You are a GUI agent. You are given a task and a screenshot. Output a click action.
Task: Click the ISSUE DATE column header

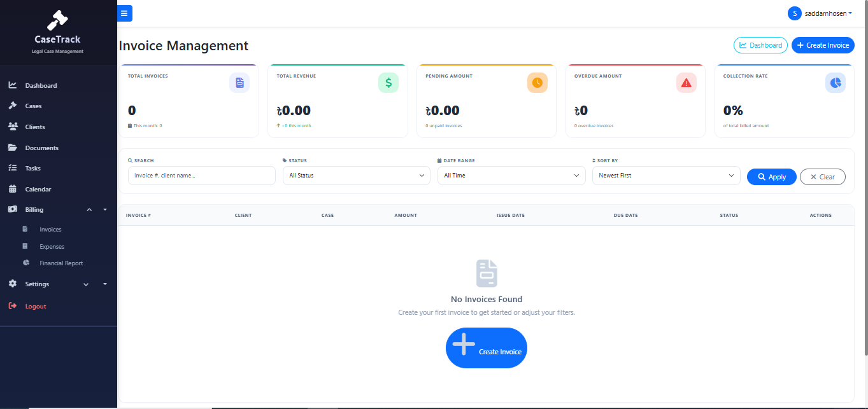click(x=511, y=216)
